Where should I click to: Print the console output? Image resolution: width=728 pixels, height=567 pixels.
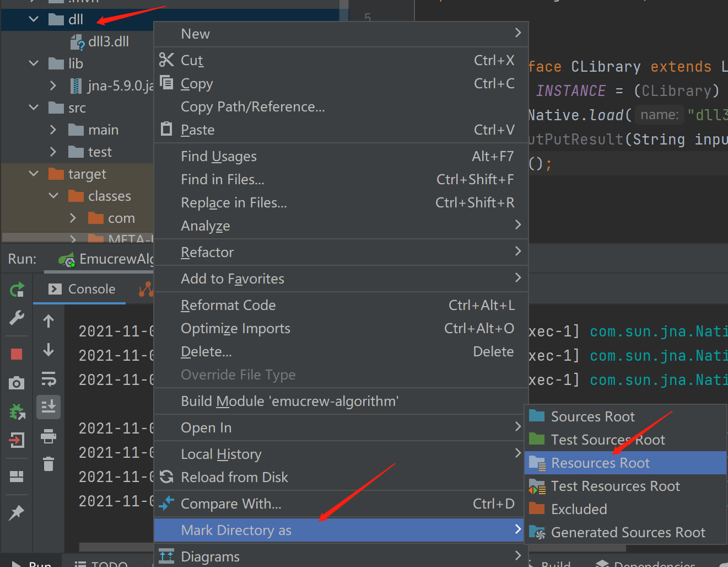tap(48, 436)
